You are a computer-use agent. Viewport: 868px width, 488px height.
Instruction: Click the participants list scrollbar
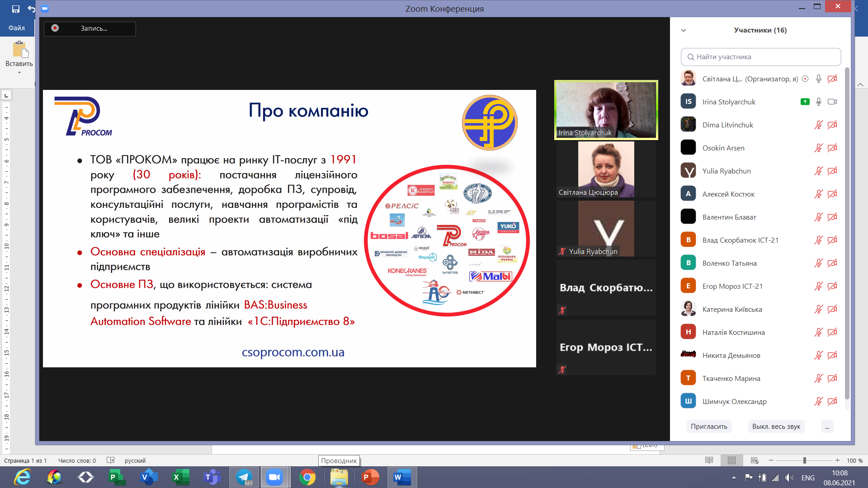pyautogui.click(x=847, y=233)
